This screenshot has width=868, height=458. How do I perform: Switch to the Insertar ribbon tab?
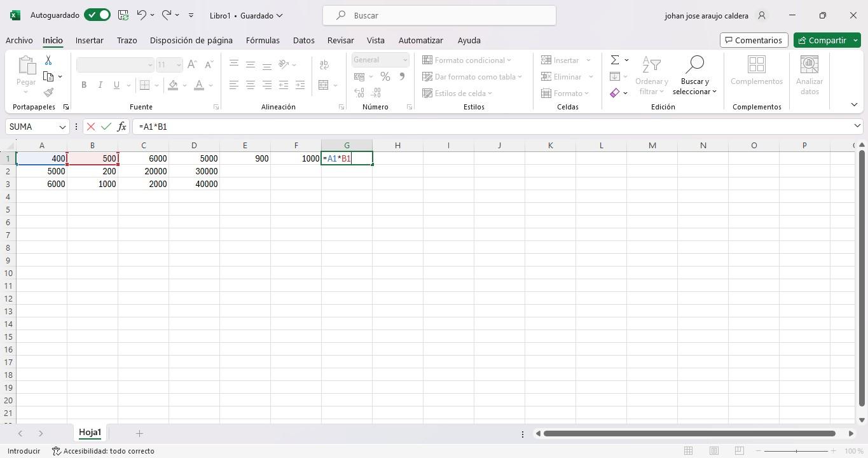point(89,40)
